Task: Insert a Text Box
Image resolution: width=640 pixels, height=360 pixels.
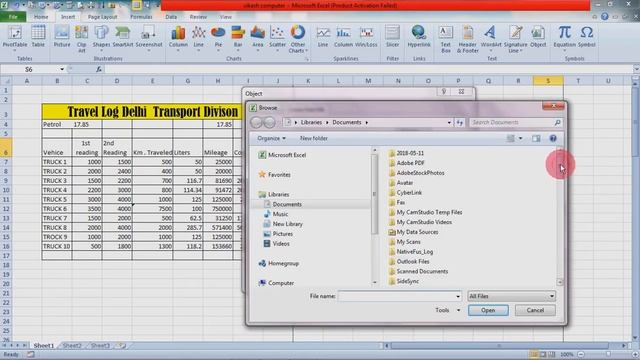Action: tap(446, 39)
